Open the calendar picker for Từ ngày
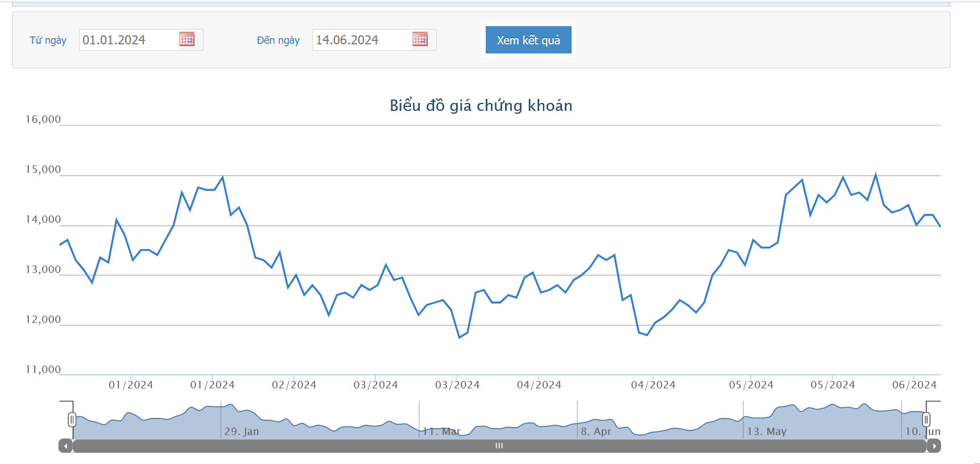The width and height of the screenshot is (980, 464). tap(187, 39)
